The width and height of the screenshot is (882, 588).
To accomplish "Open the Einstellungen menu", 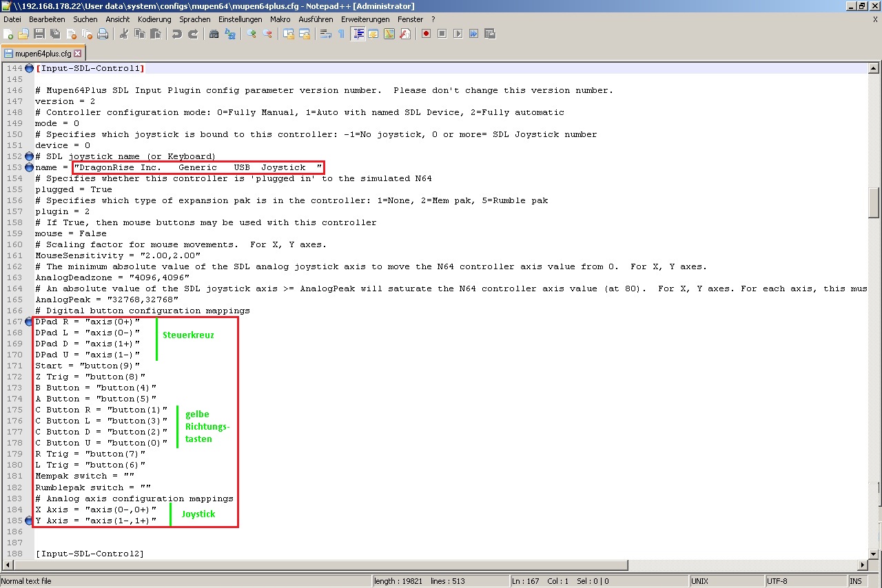I will (240, 19).
